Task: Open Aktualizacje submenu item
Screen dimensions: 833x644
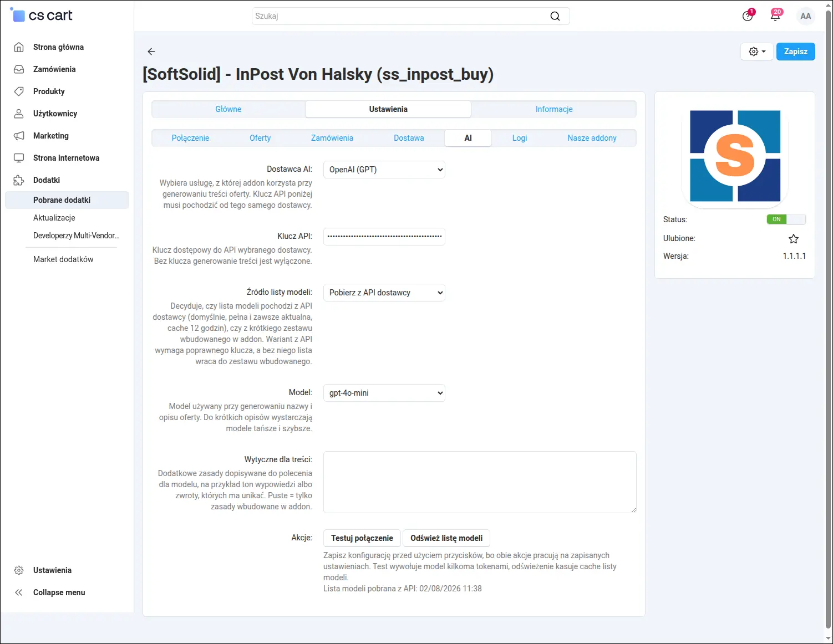Action: [x=54, y=218]
